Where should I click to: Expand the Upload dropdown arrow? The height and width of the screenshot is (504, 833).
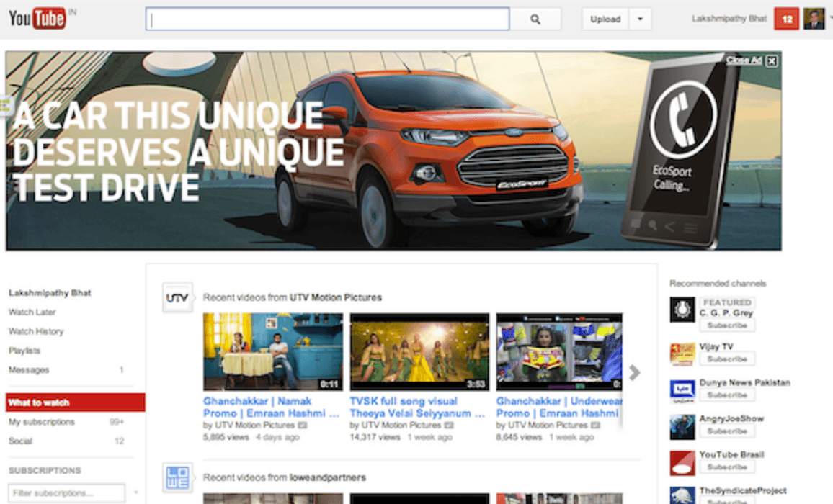pos(640,19)
